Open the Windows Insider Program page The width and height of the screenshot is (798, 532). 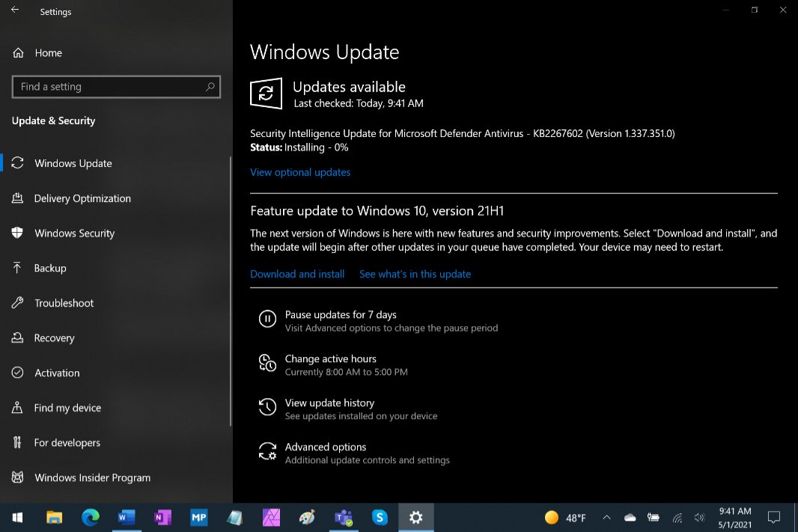pyautogui.click(x=93, y=477)
